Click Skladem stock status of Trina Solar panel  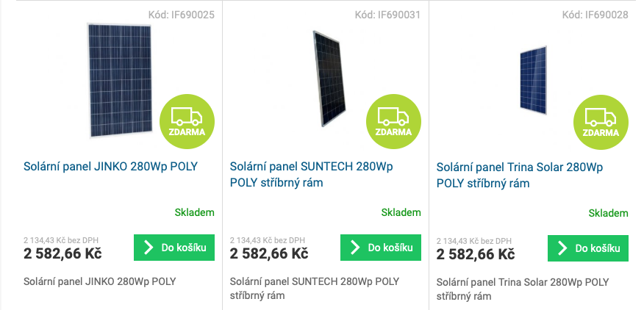pos(609,213)
